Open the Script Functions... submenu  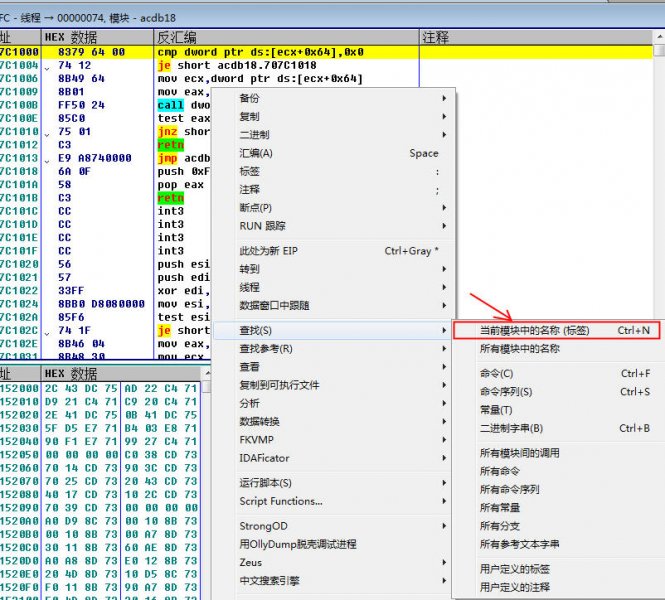333,501
